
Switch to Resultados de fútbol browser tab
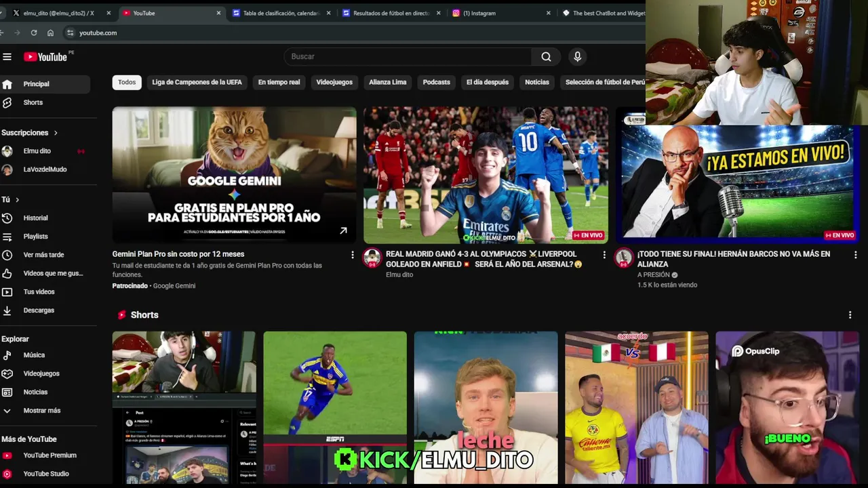[x=391, y=13]
